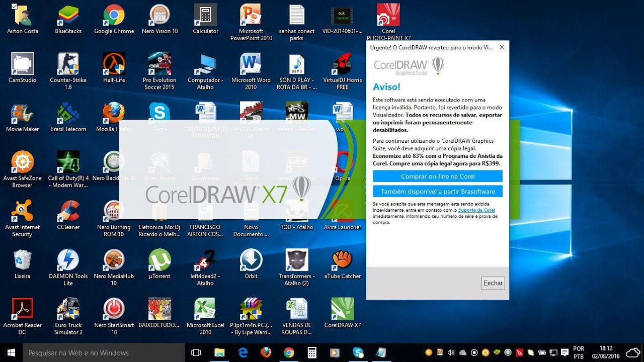Launch BlueStacks from the desktop
Screen dimensions: 644x362
tap(68, 19)
